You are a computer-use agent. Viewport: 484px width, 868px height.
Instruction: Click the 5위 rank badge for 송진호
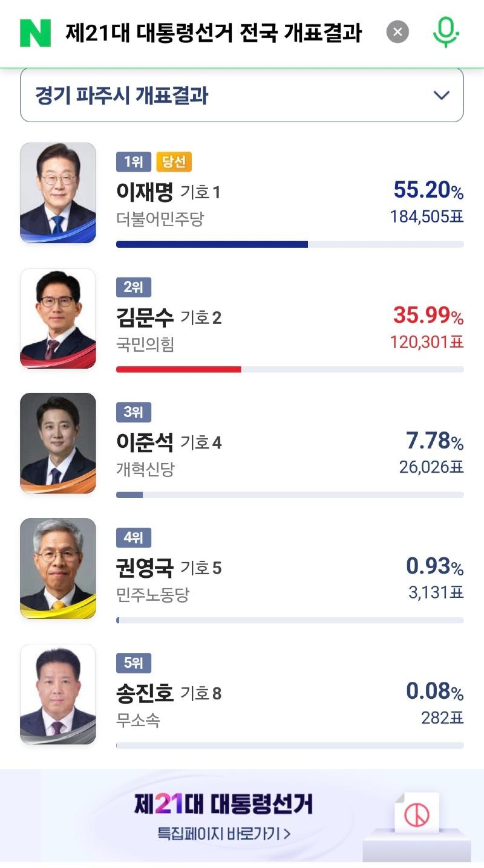coord(134,663)
